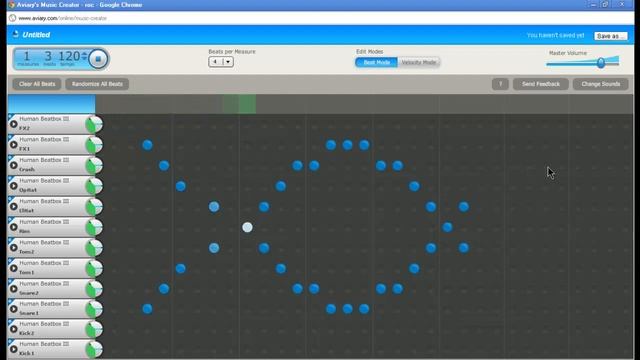Preview the FX2 track sound
The width and height of the screenshot is (640, 360).
point(13,124)
